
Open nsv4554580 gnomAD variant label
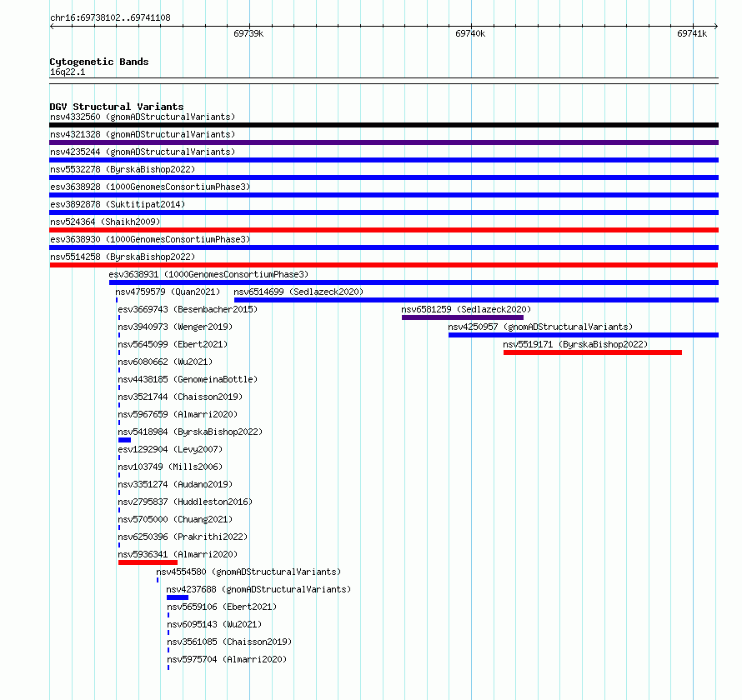click(249, 572)
